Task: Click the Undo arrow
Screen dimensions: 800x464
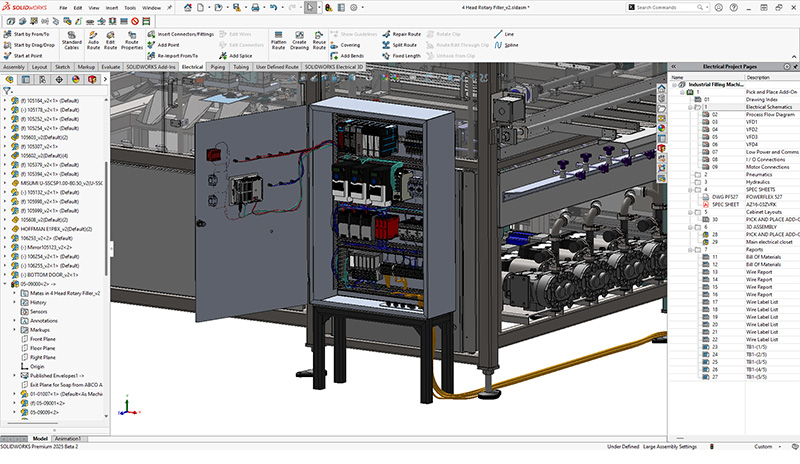Action: coord(273,7)
